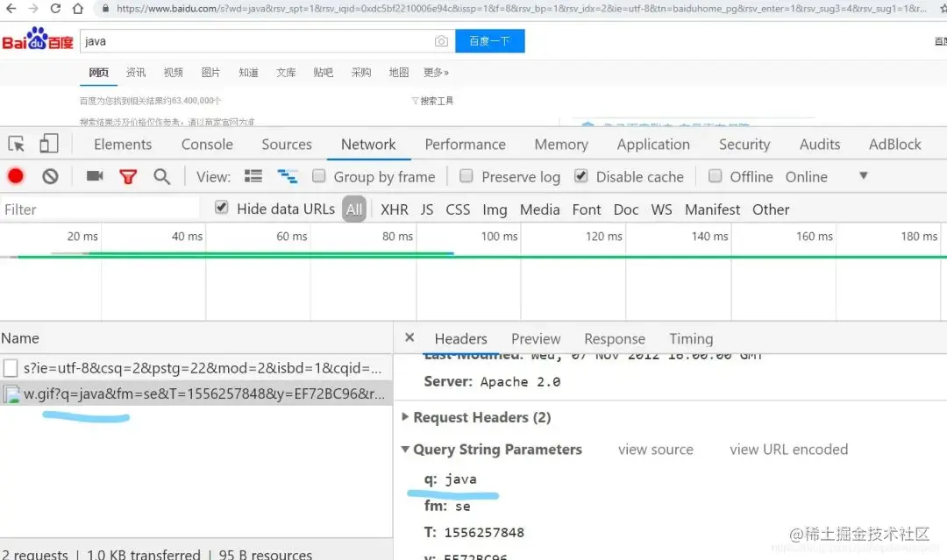
Task: Uncheck Disable cache checkbox
Action: 580,175
